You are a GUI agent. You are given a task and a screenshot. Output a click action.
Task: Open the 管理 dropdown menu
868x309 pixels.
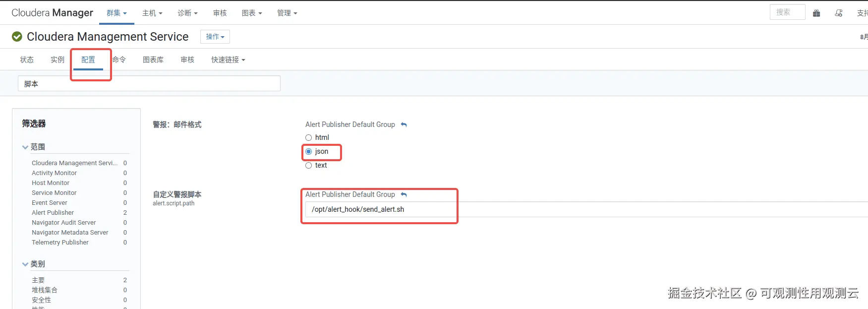[x=287, y=13]
